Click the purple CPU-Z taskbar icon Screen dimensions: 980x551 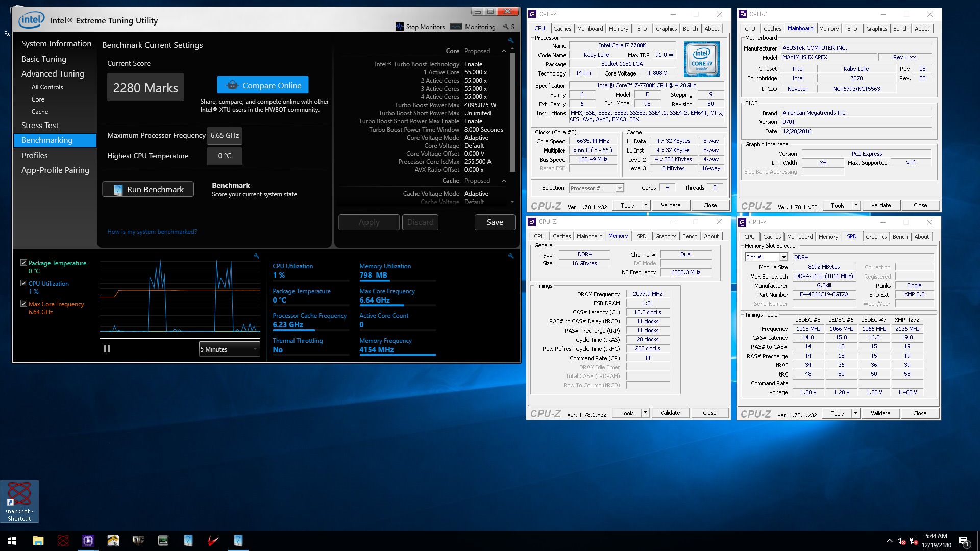88,541
